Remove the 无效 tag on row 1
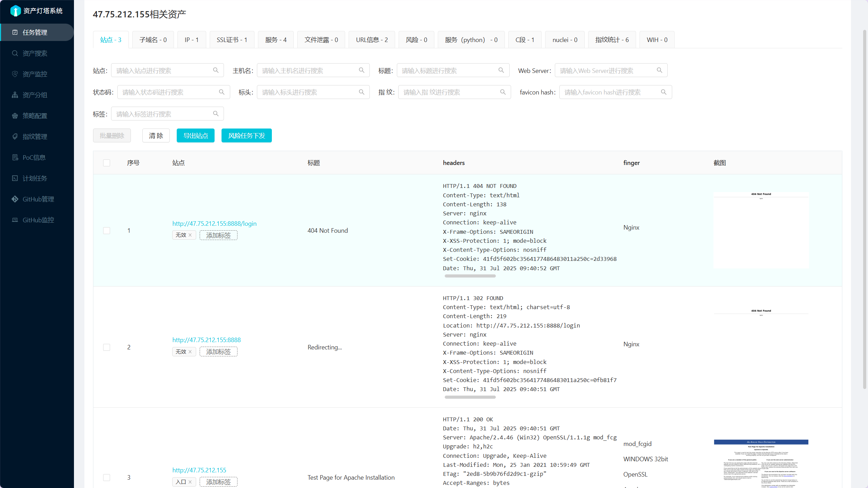The width and height of the screenshot is (868, 488). (x=190, y=235)
